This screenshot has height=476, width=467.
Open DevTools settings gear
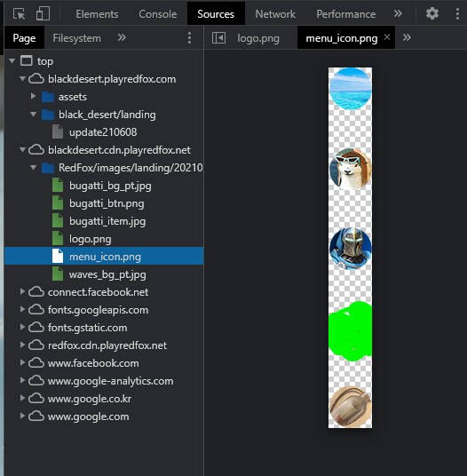[x=432, y=13]
